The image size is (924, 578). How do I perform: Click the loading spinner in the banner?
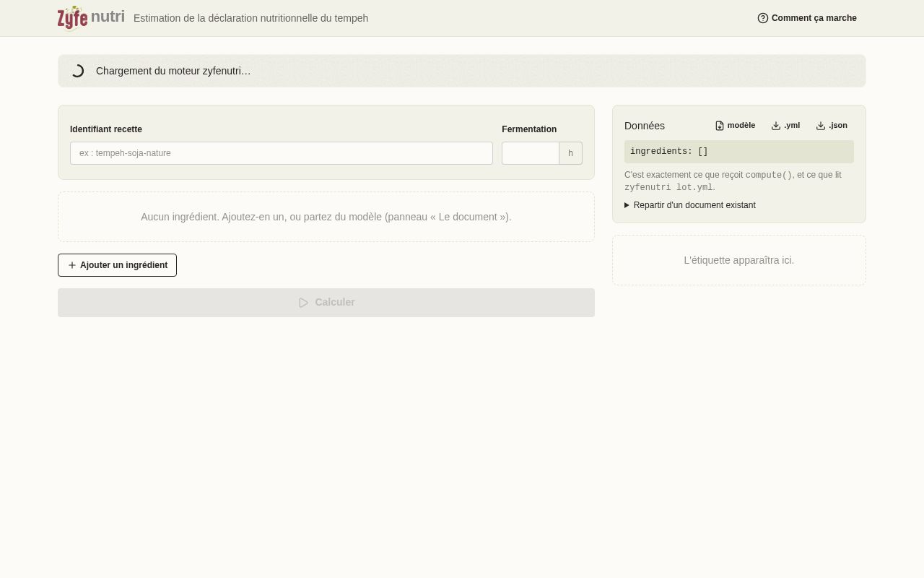click(x=78, y=71)
